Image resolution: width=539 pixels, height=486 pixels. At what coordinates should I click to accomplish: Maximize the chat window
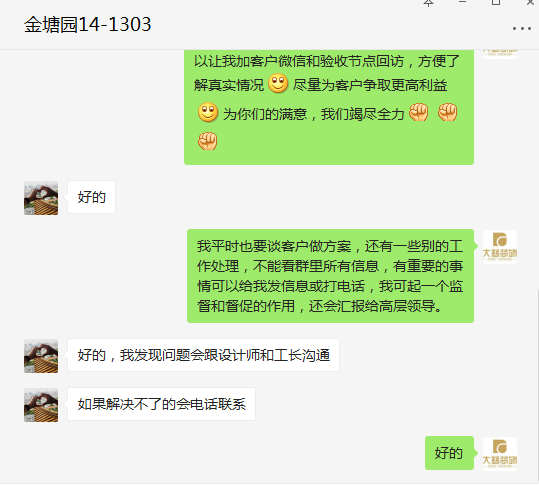[x=496, y=2]
